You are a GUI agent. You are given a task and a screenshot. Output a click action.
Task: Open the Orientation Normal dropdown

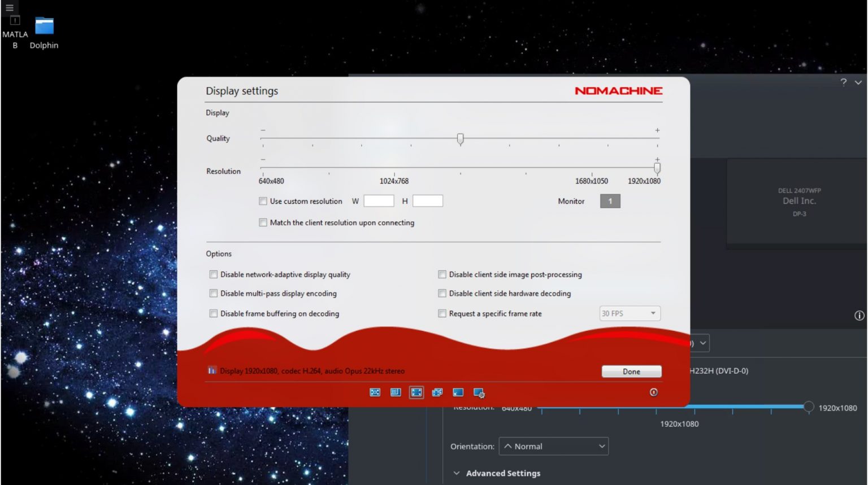[554, 446]
